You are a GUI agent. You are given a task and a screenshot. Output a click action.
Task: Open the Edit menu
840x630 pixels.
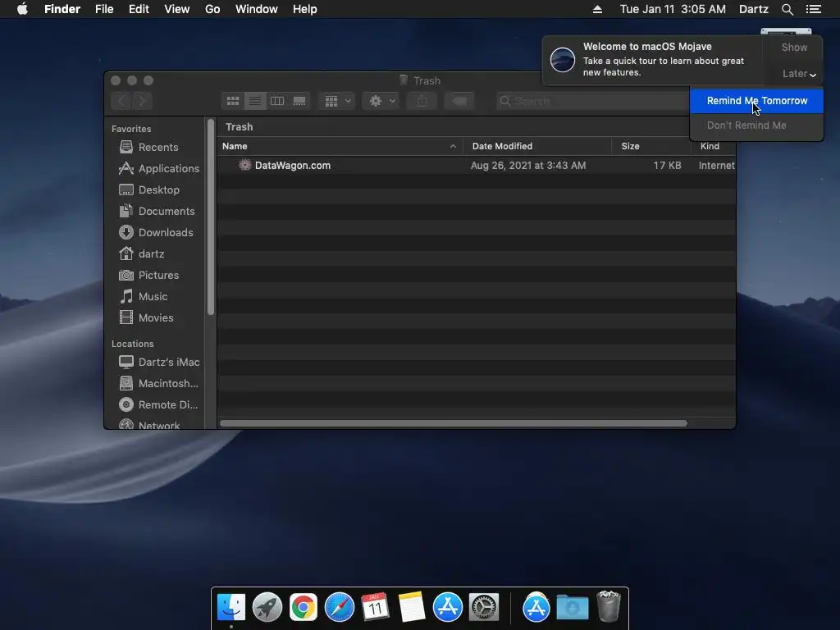click(139, 9)
